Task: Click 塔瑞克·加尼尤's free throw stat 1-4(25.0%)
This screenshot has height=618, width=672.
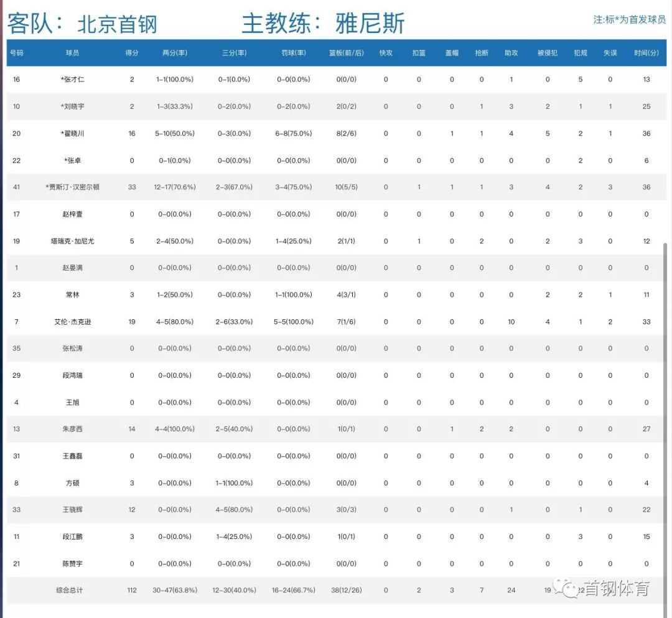Action: 294,241
